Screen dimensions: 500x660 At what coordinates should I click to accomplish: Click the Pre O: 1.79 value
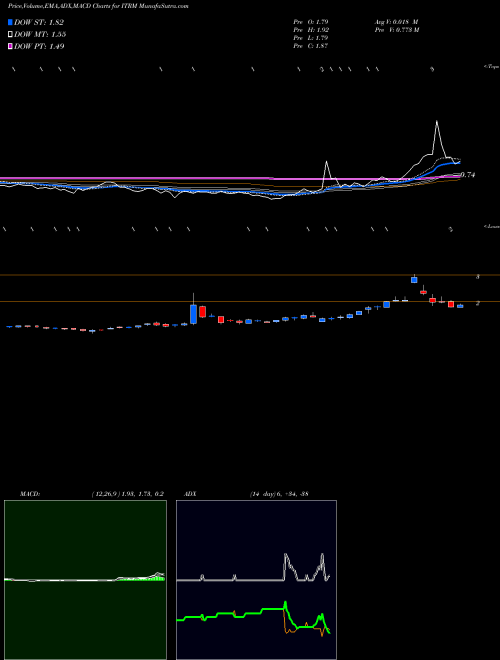click(x=311, y=21)
